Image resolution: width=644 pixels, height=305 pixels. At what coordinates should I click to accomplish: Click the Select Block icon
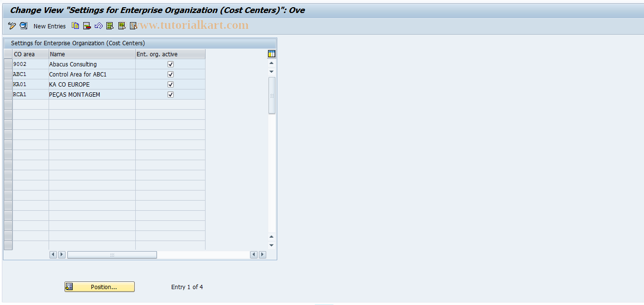(x=121, y=26)
